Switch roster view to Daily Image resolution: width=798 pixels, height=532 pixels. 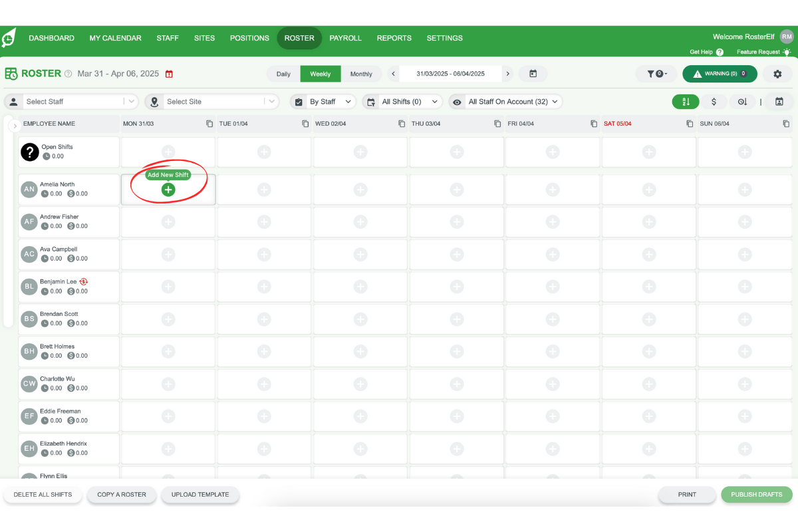283,74
